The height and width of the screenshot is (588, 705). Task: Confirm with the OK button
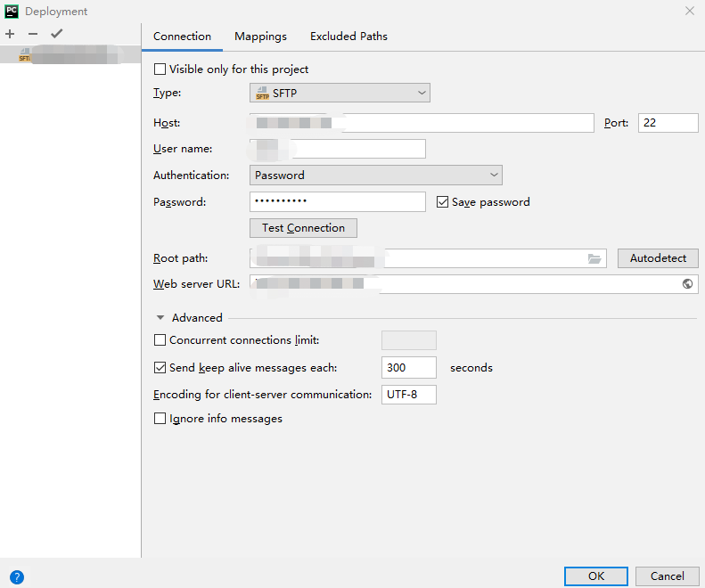point(596,576)
